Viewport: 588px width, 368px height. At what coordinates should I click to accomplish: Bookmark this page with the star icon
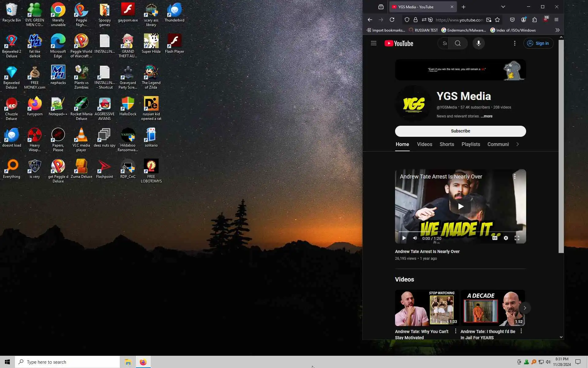tap(497, 20)
